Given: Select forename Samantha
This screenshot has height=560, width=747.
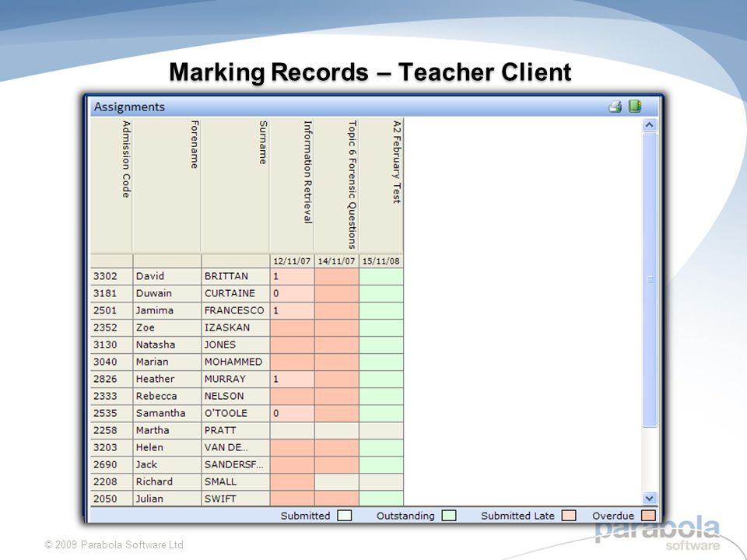Looking at the screenshot, I should click(x=167, y=413).
